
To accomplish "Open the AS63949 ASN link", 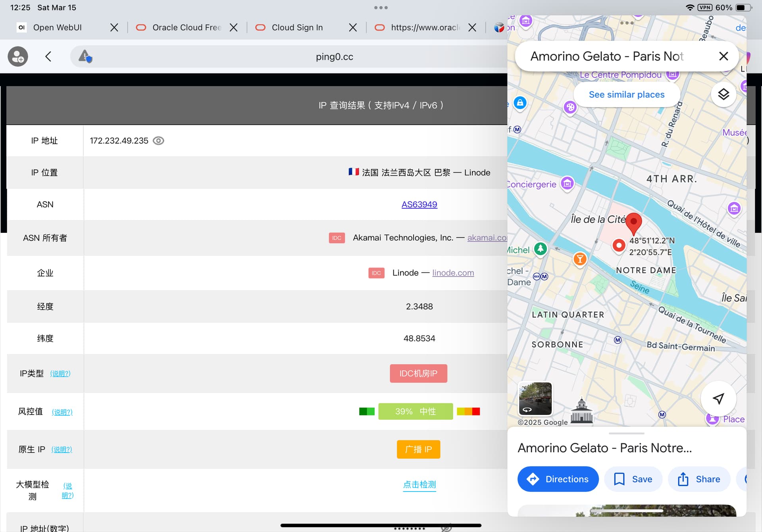I will pos(419,204).
